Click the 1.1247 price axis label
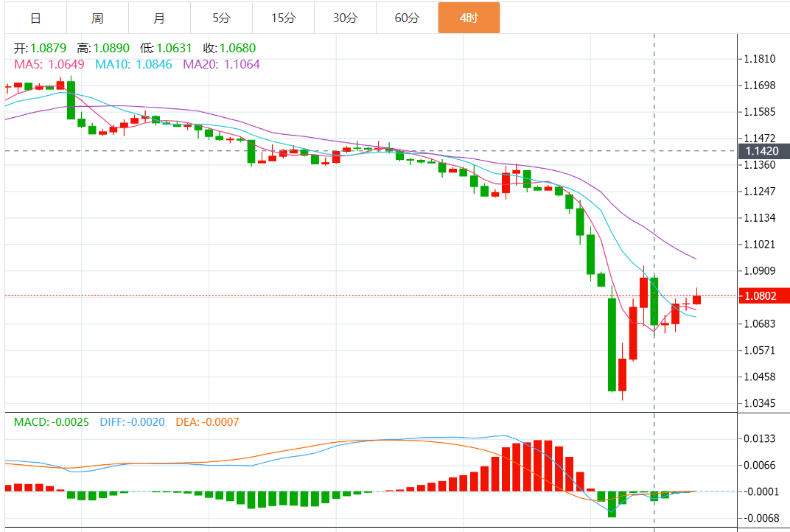 [x=760, y=192]
